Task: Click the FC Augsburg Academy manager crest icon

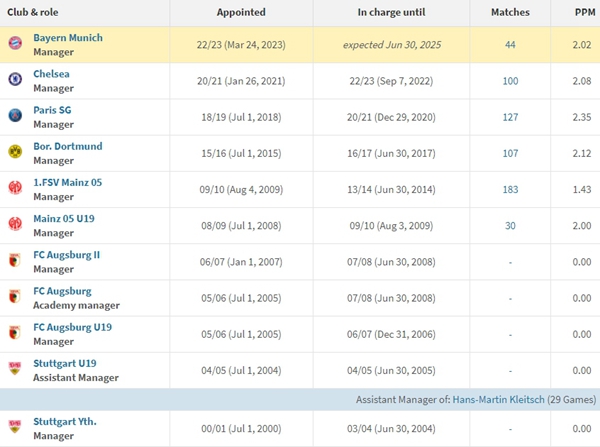Action: pos(15,296)
